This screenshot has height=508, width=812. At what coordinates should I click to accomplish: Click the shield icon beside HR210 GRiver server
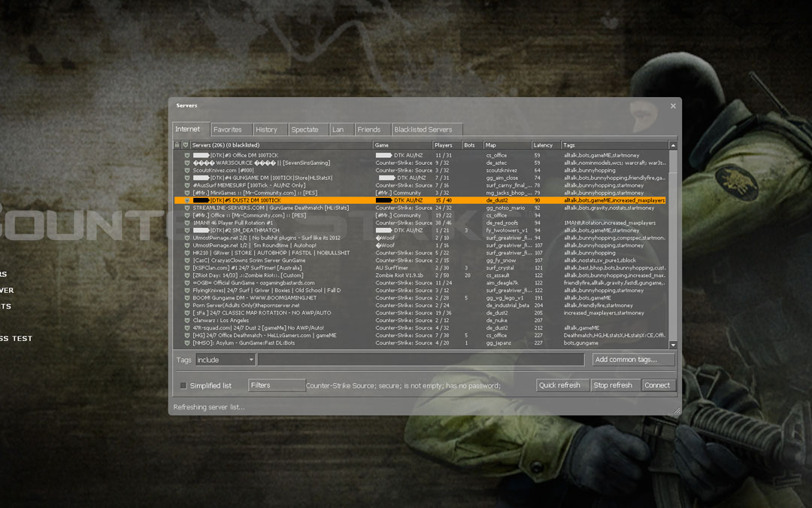click(187, 253)
